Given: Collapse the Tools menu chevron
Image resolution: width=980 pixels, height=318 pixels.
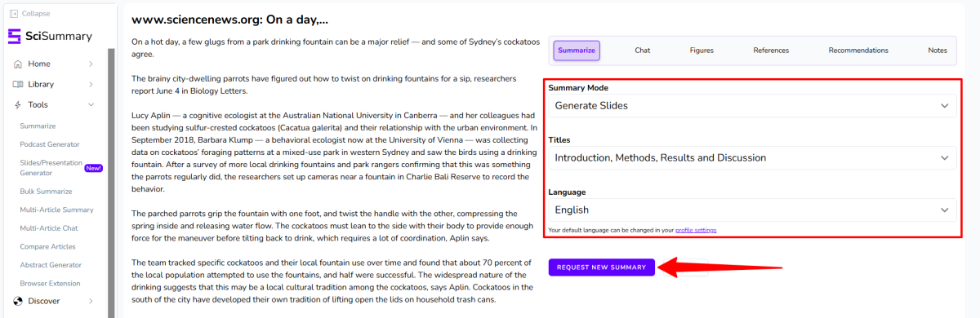Looking at the screenshot, I should tap(91, 104).
